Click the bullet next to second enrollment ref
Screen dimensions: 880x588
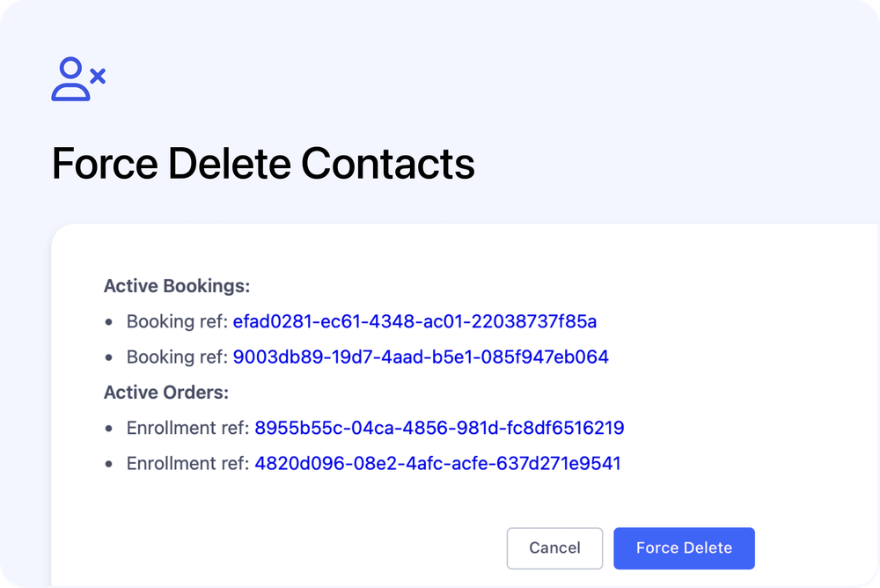click(x=109, y=463)
